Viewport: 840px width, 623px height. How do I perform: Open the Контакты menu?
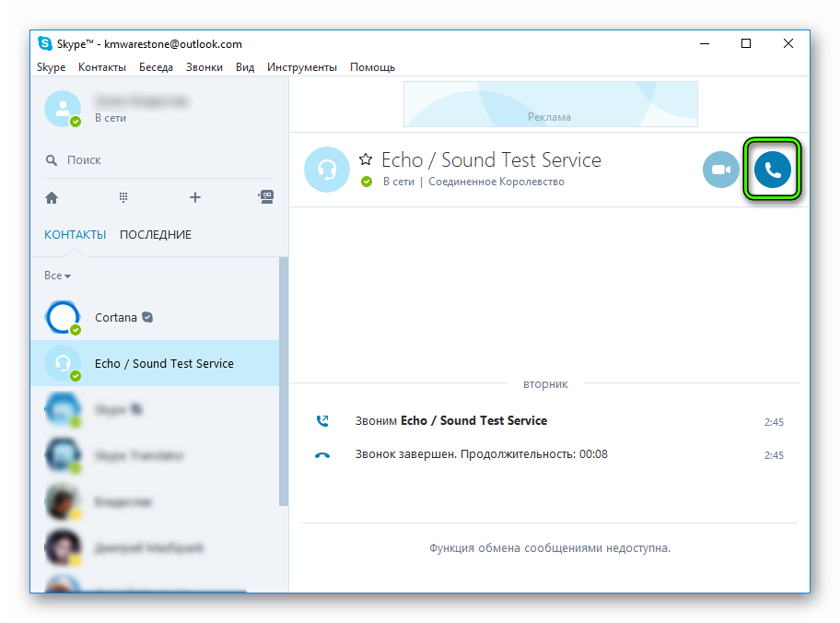coord(102,67)
